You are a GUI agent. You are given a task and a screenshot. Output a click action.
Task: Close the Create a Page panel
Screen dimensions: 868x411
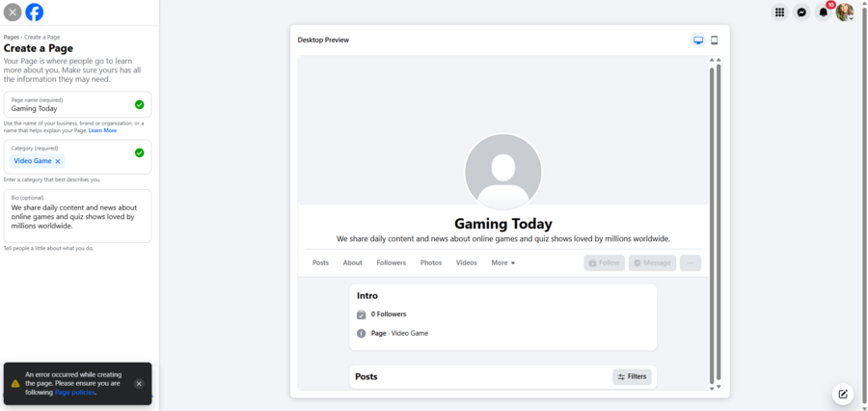(13, 13)
